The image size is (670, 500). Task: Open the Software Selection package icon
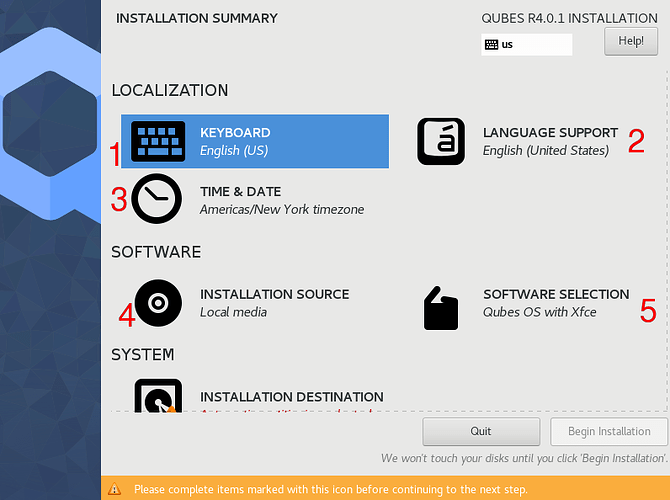click(x=441, y=308)
